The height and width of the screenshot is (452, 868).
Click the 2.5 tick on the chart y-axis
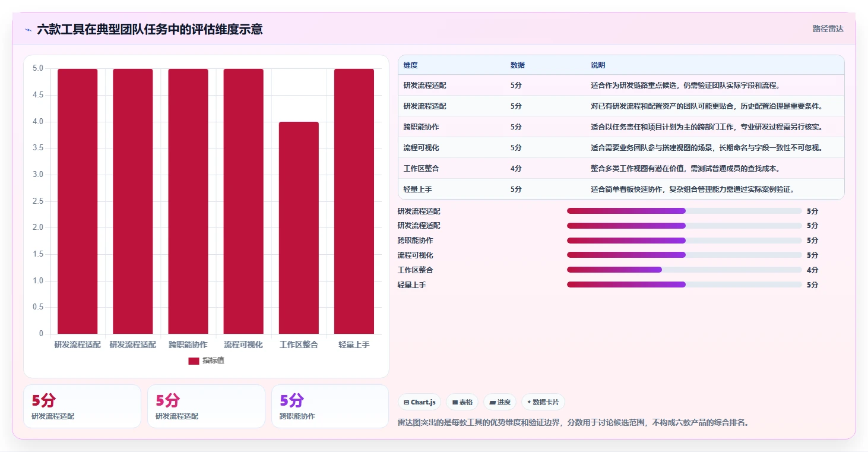click(x=38, y=201)
